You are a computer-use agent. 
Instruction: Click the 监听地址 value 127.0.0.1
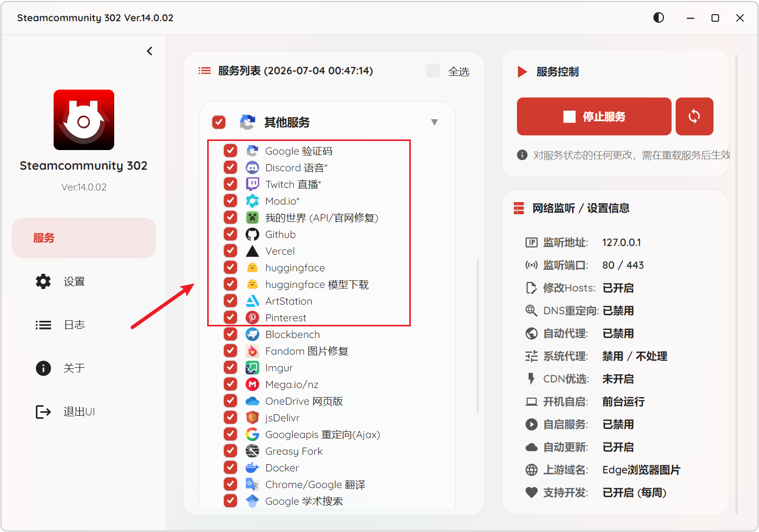point(622,243)
